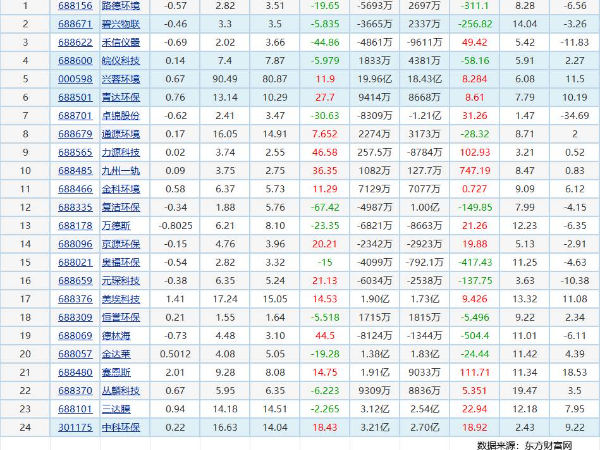Select the green value -67.42
Image resolution: width=600 pixels, height=450 pixels.
click(325, 207)
